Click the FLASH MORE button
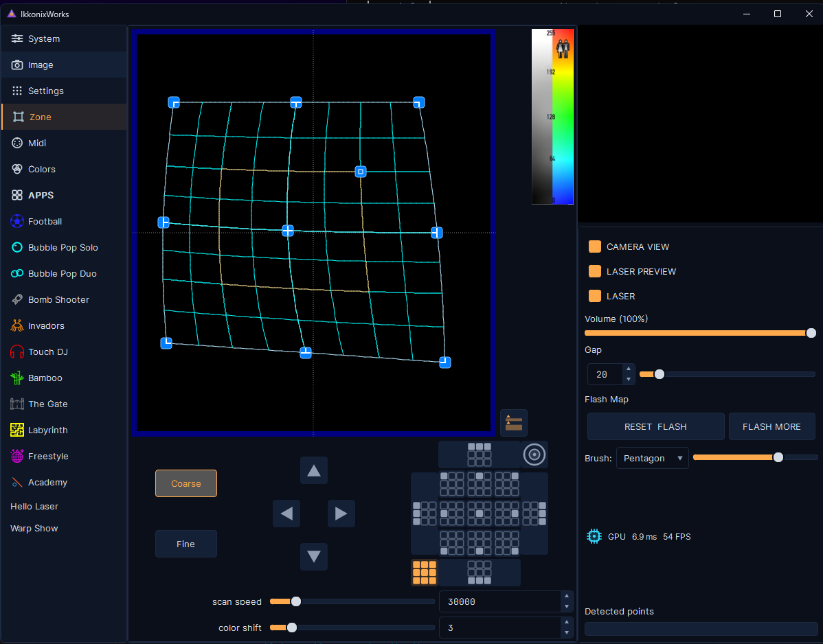Screen dimensions: 823x644 tap(771, 426)
